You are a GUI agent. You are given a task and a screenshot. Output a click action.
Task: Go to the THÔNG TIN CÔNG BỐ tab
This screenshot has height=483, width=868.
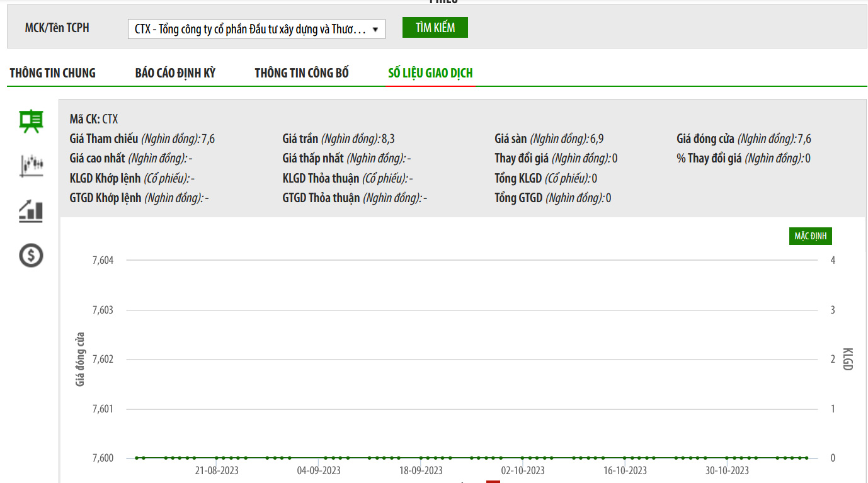pos(302,73)
